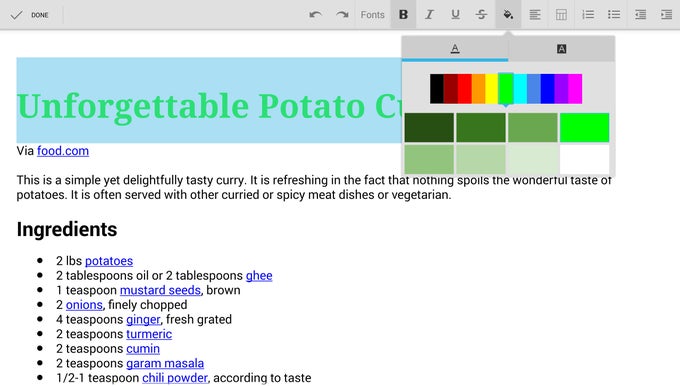
Task: Click the text 'according to taste'
Action: [262, 378]
